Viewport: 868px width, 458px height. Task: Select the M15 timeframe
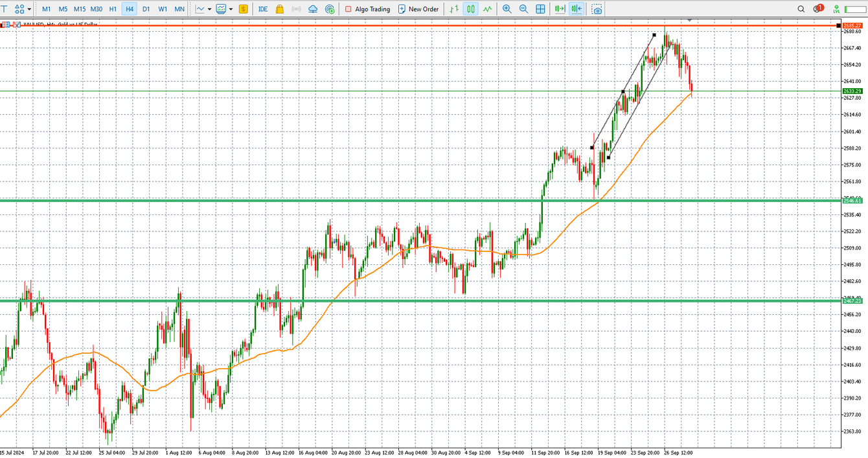(80, 8)
